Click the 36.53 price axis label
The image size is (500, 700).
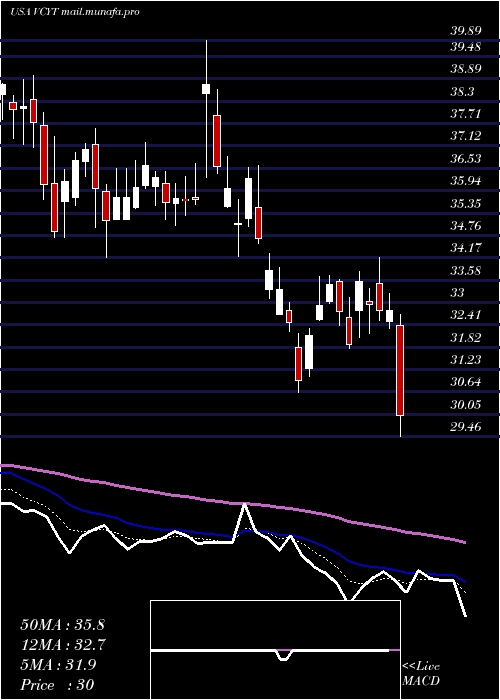tap(465, 158)
